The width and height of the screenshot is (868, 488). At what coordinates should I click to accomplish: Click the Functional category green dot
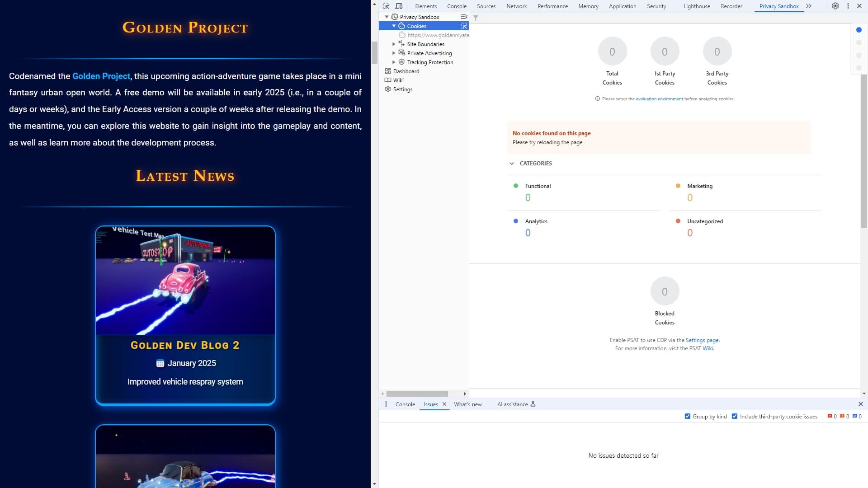pos(515,185)
